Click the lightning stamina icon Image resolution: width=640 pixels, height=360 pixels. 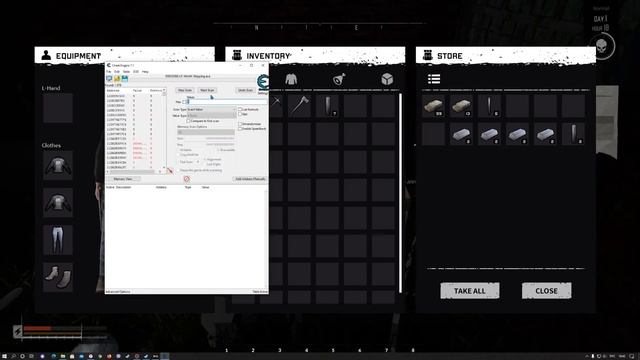point(18,331)
